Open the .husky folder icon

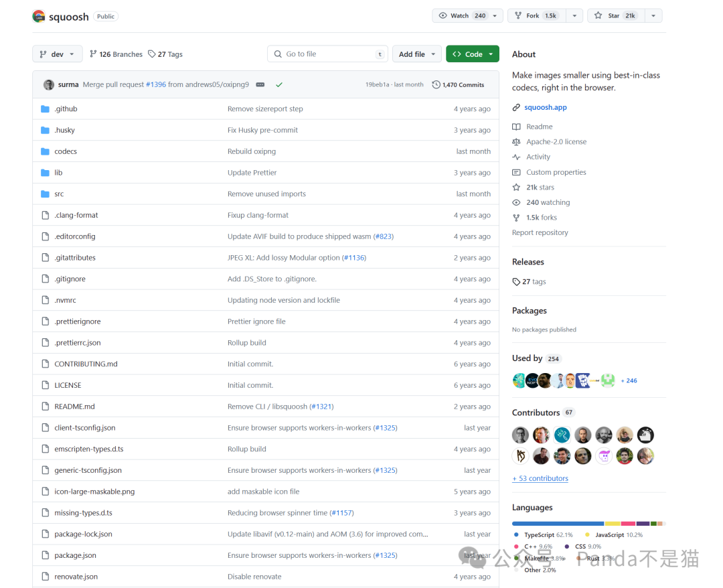[x=46, y=130]
